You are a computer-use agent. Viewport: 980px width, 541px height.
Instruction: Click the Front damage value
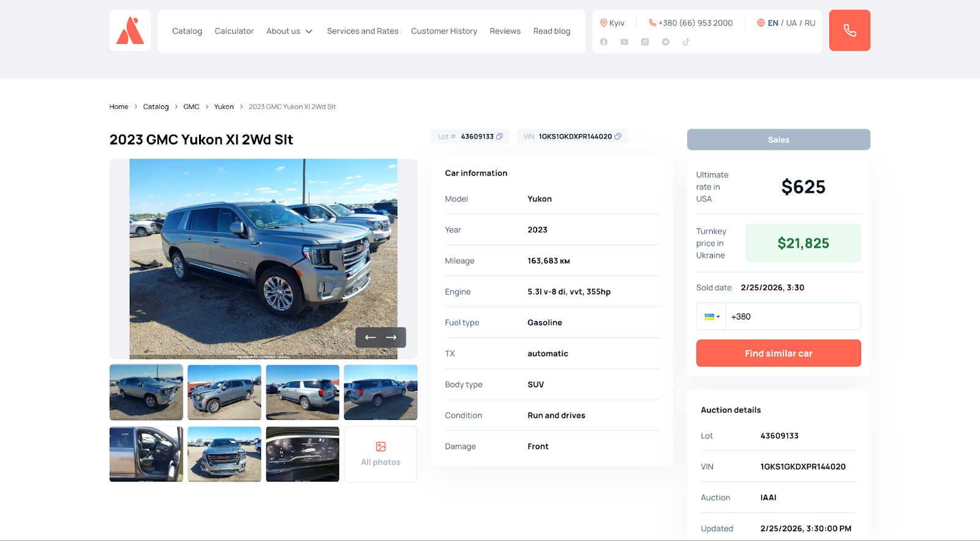coord(538,447)
